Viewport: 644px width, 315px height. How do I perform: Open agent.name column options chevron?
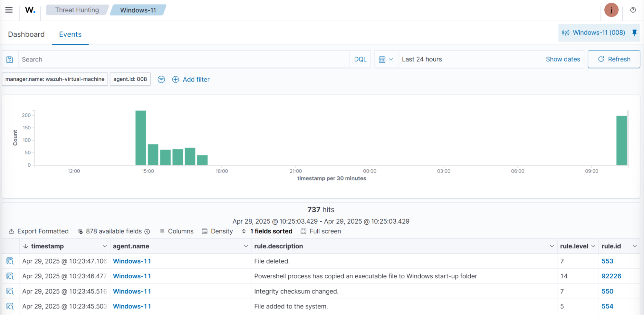(246, 246)
